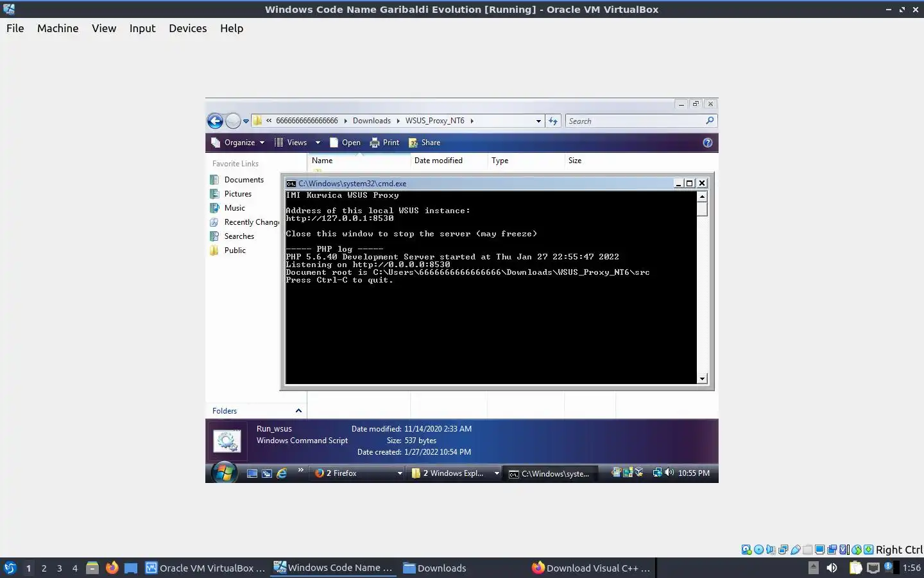Open VirtualBox Devices menu

tap(188, 28)
